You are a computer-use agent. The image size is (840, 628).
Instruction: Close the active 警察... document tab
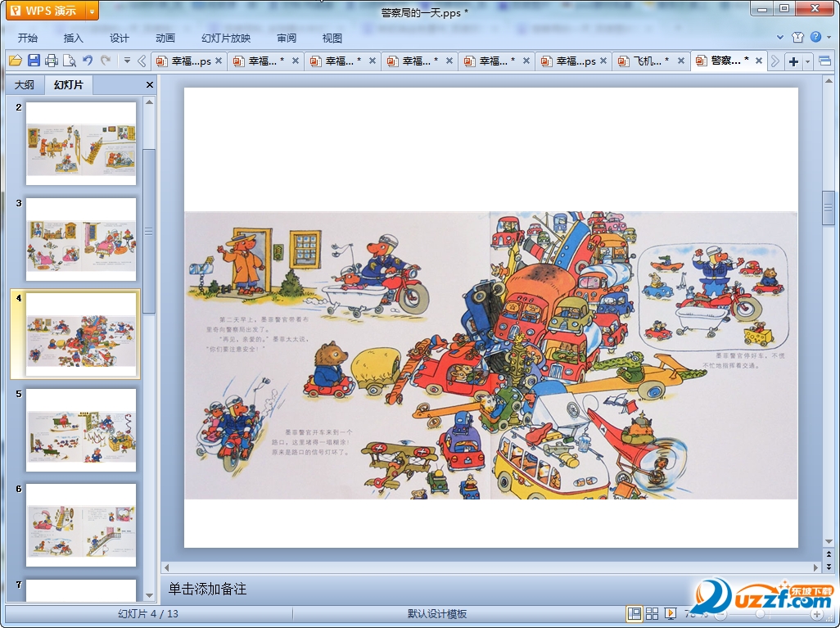[759, 61]
